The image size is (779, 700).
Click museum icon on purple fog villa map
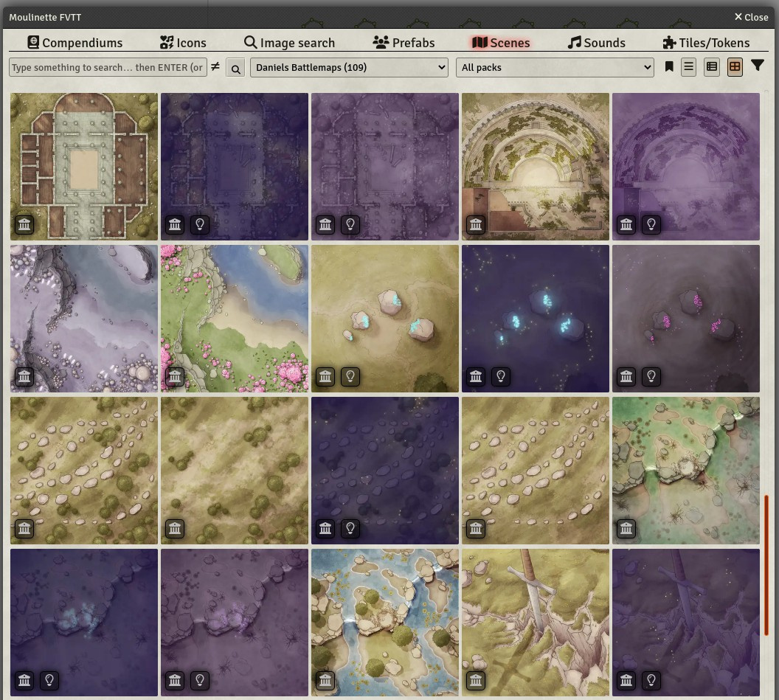click(x=325, y=224)
